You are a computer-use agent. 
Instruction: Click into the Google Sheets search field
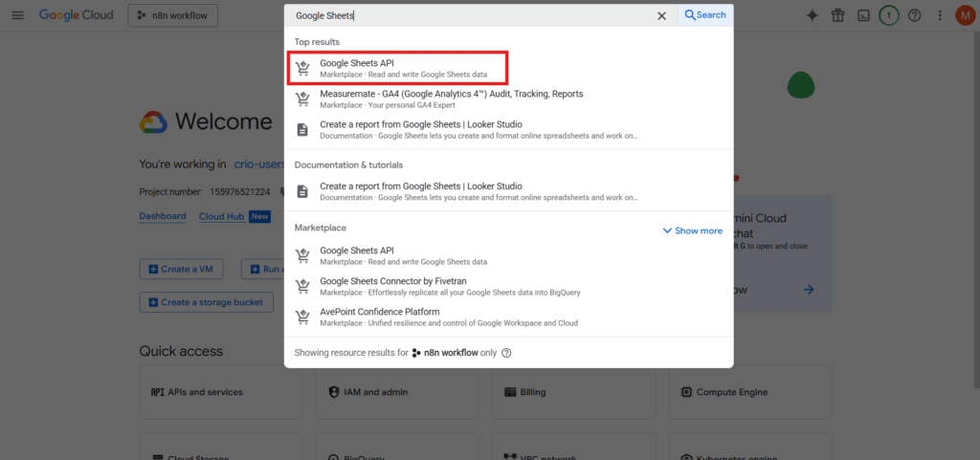point(469,15)
